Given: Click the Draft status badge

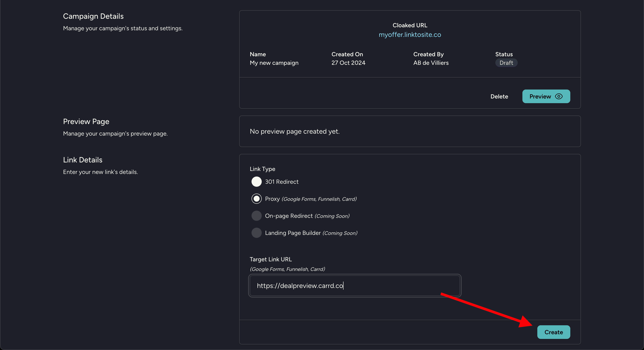Looking at the screenshot, I should click(506, 63).
